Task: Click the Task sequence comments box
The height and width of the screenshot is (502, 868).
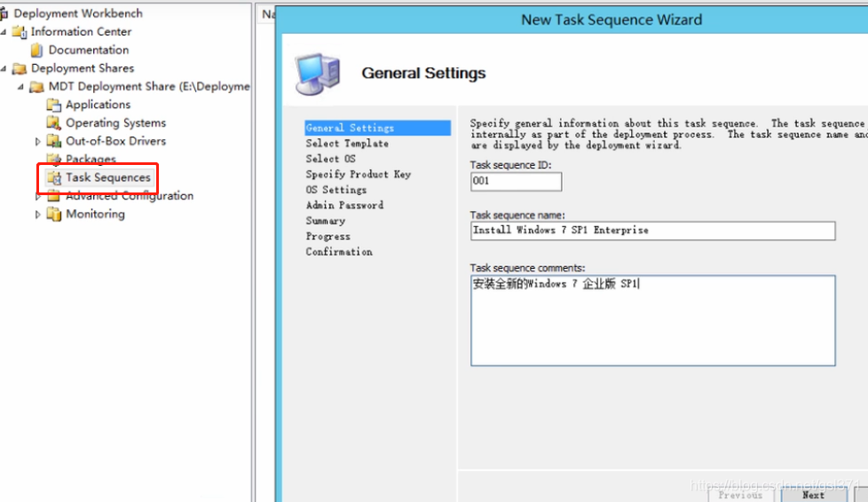Action: coord(652,320)
